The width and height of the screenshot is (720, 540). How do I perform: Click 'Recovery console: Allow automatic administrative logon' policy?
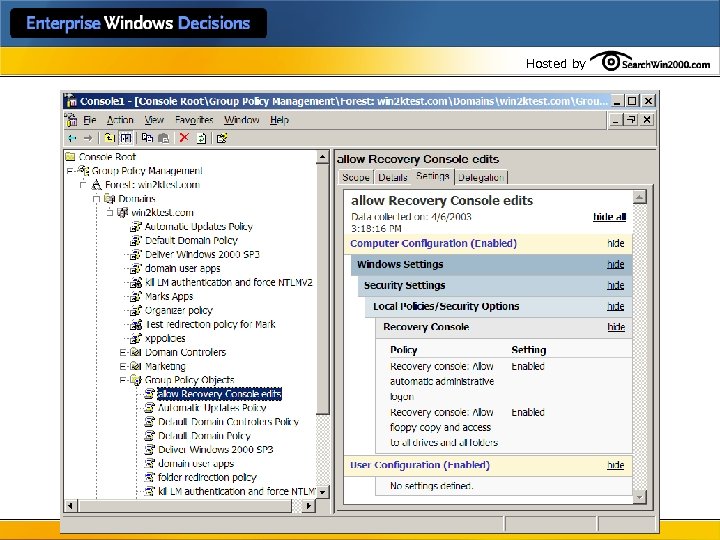point(442,381)
